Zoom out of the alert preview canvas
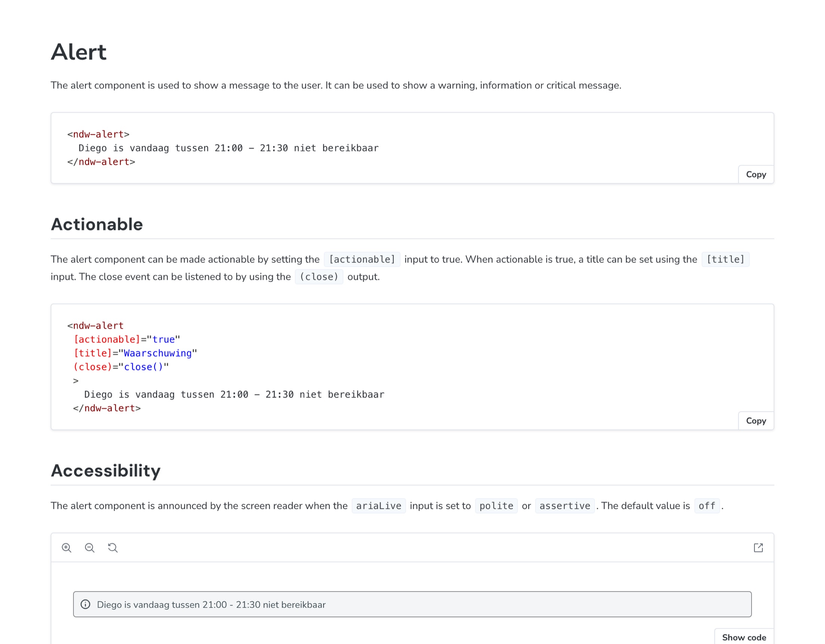This screenshot has height=644, width=825. click(x=90, y=548)
